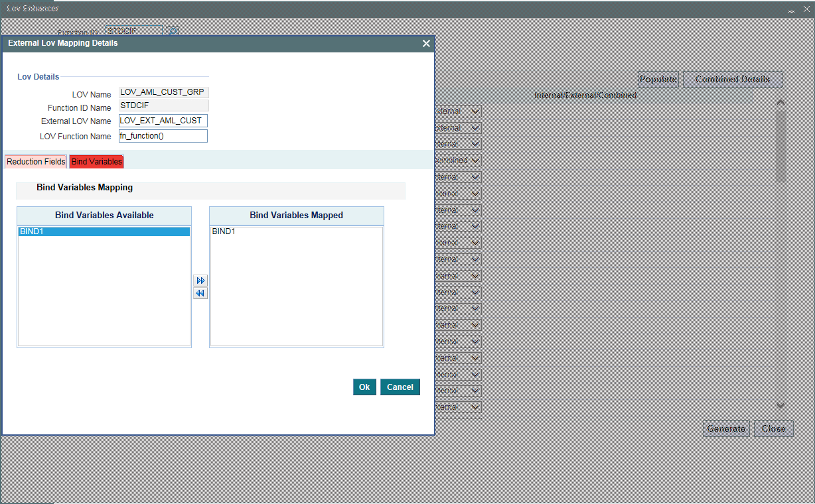Select BIND1 in Bind Variables Mapped list
Image resolution: width=815 pixels, height=504 pixels.
pos(296,231)
